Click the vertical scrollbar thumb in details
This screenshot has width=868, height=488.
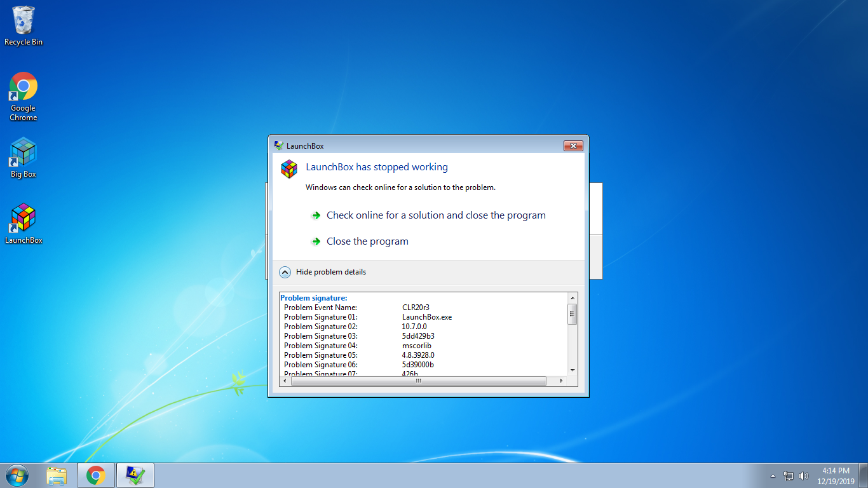(573, 314)
